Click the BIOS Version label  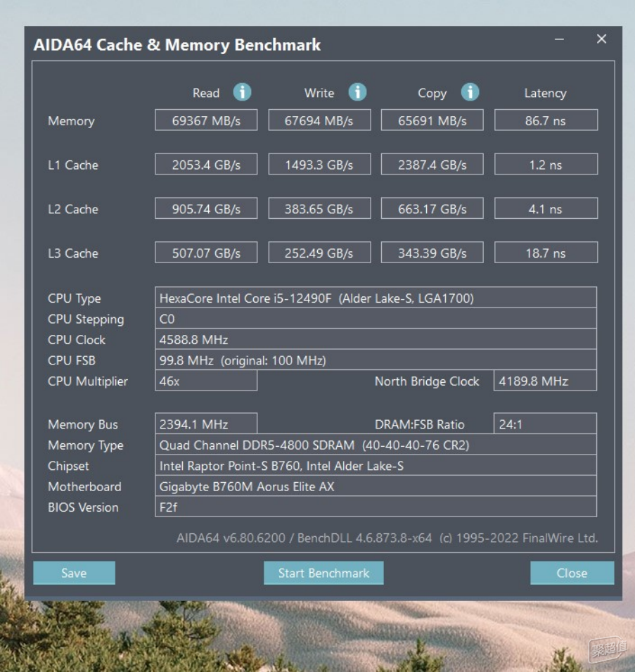tap(83, 507)
